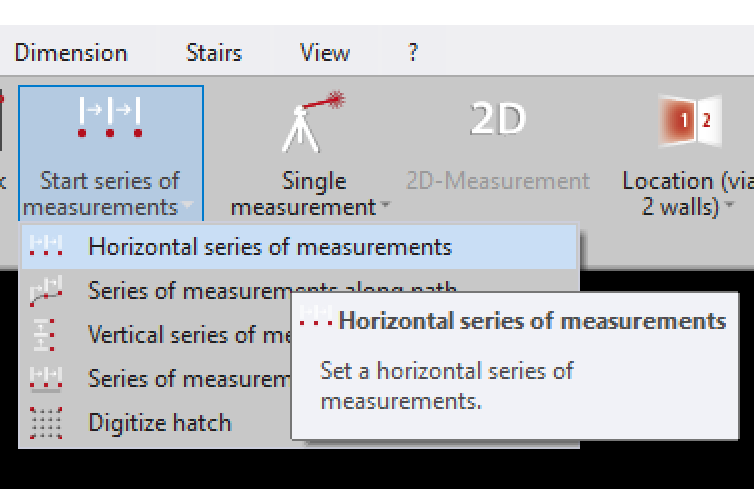The image size is (754, 489).
Task: Choose Digitize hatch from the dropdown list
Action: (160, 423)
